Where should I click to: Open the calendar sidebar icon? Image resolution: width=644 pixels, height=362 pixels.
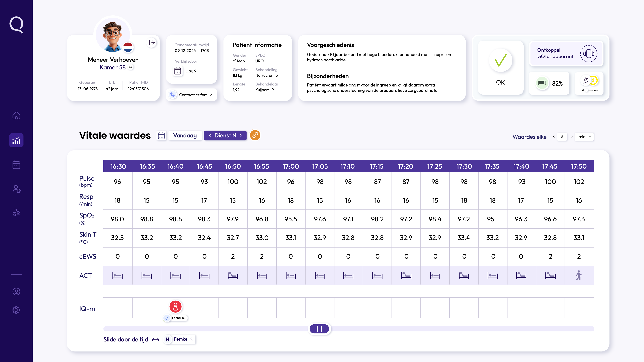16,165
